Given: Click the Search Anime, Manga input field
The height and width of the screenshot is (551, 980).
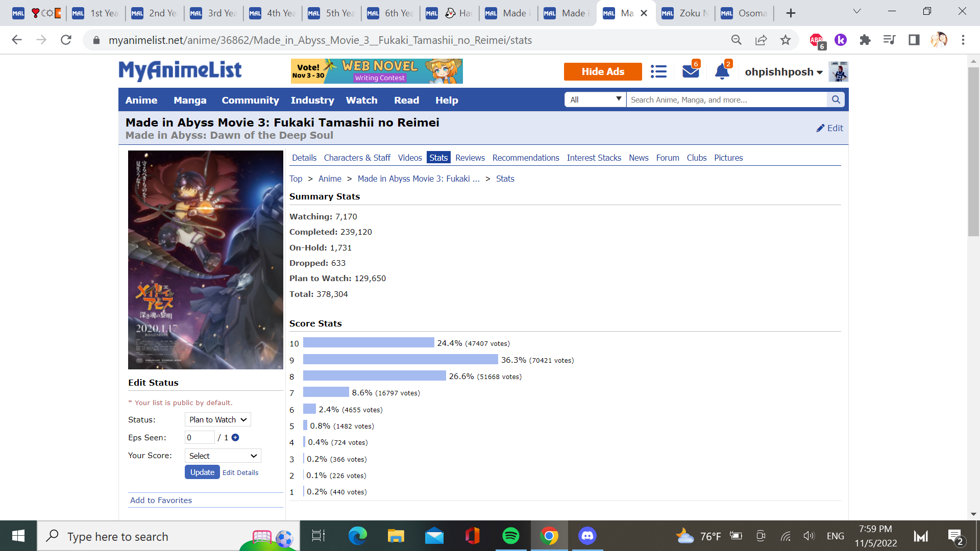Looking at the screenshot, I should pyautogui.click(x=727, y=99).
